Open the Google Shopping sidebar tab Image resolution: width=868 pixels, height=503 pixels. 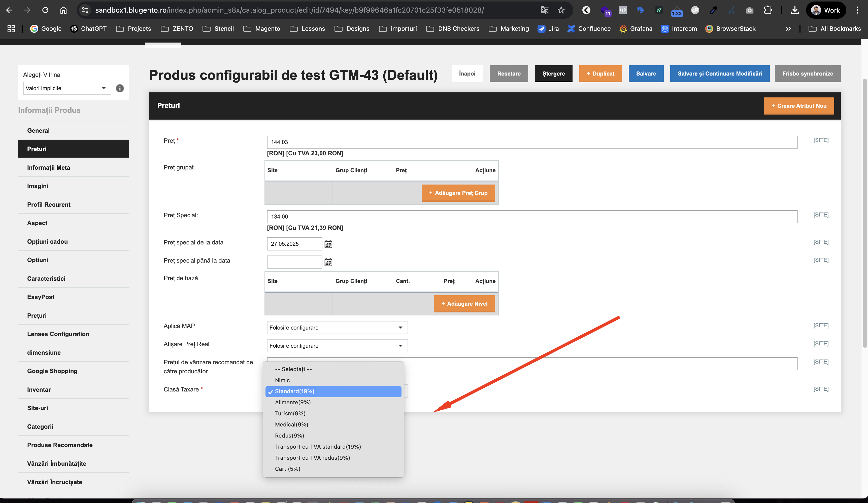(x=73, y=371)
